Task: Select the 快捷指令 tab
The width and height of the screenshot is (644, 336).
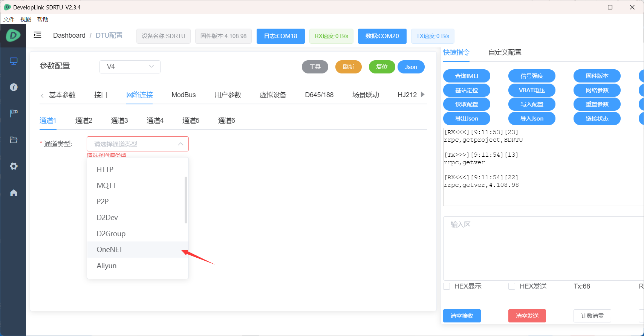Action: [x=456, y=52]
